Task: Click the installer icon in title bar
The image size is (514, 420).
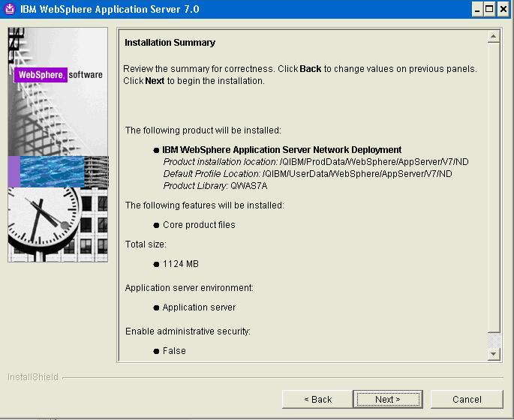Action: coord(10,9)
